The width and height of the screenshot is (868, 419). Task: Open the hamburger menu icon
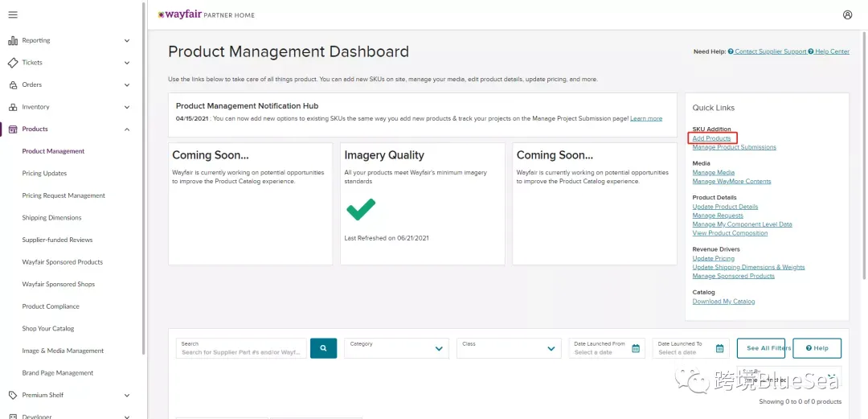click(13, 15)
